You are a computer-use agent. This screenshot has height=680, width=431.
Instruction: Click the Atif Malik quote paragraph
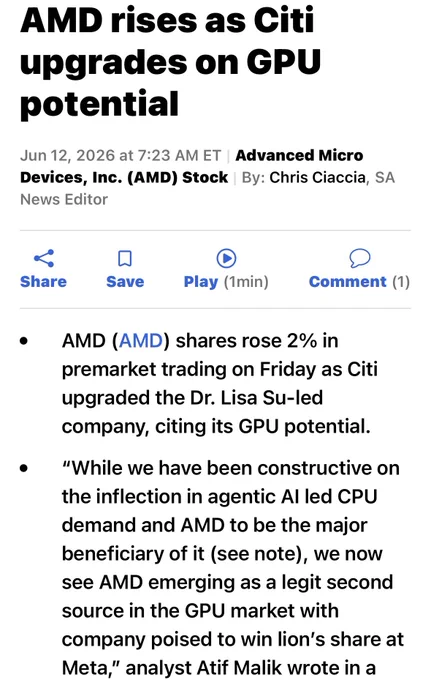click(x=232, y=568)
